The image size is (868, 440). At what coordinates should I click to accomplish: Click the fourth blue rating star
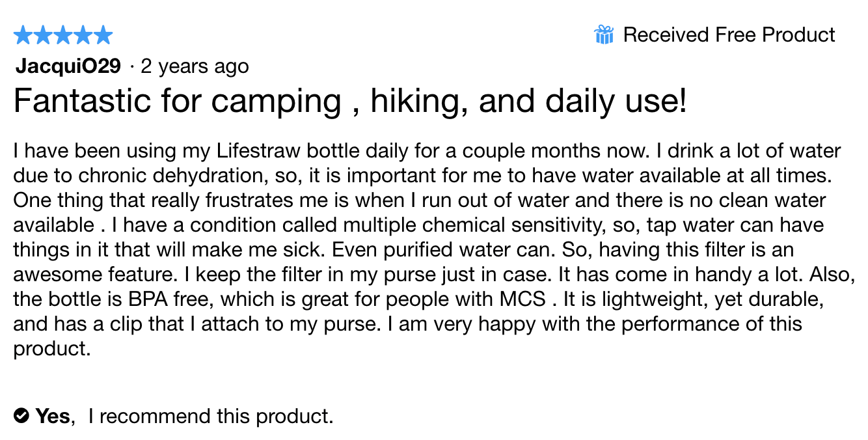[83, 35]
